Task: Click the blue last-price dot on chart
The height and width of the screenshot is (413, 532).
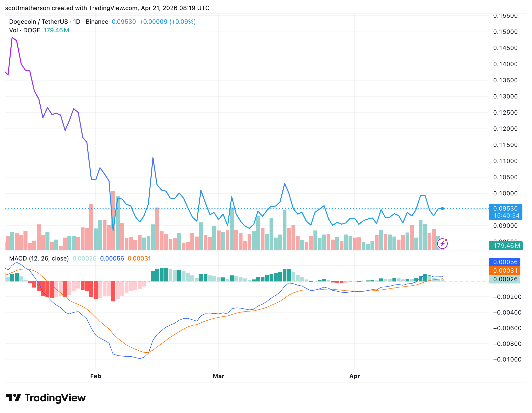Action: click(442, 209)
